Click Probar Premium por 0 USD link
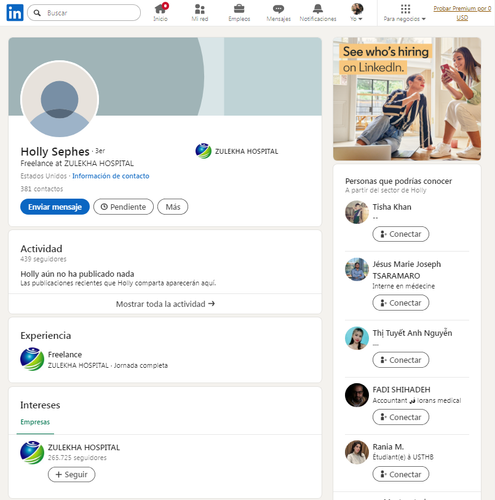 coord(462,13)
